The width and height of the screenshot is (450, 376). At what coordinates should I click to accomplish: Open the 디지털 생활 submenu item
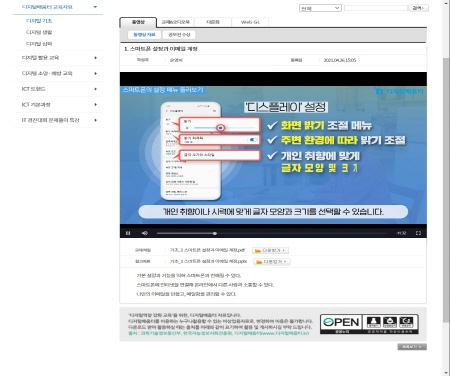click(39, 32)
